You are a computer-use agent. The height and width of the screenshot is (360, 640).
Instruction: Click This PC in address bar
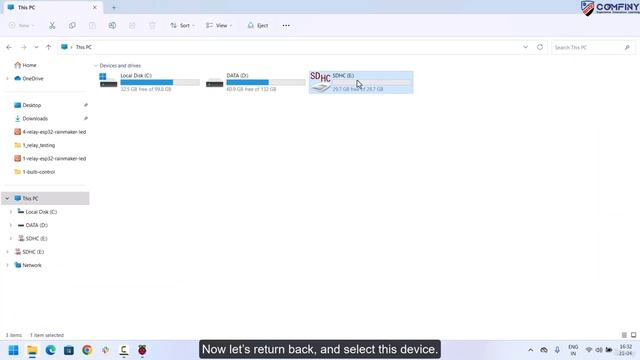click(x=84, y=47)
